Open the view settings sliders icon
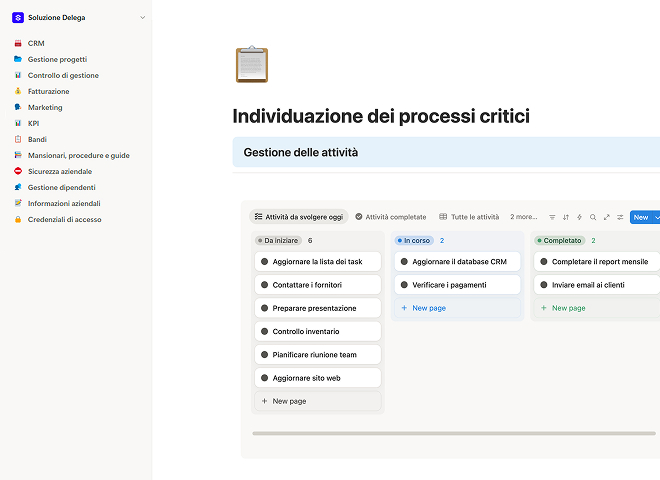This screenshot has width=660, height=480. 620,217
